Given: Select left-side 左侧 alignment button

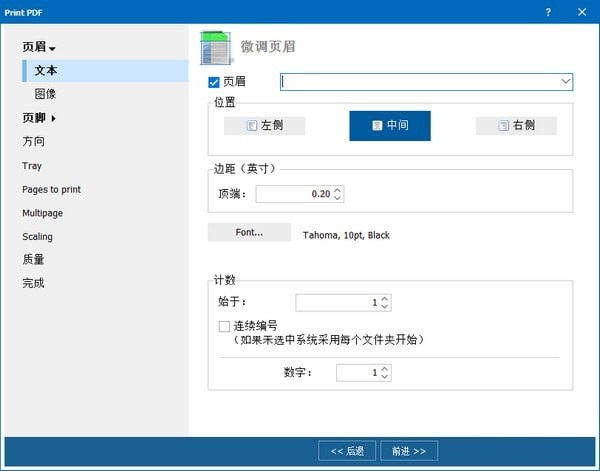Looking at the screenshot, I should (265, 126).
